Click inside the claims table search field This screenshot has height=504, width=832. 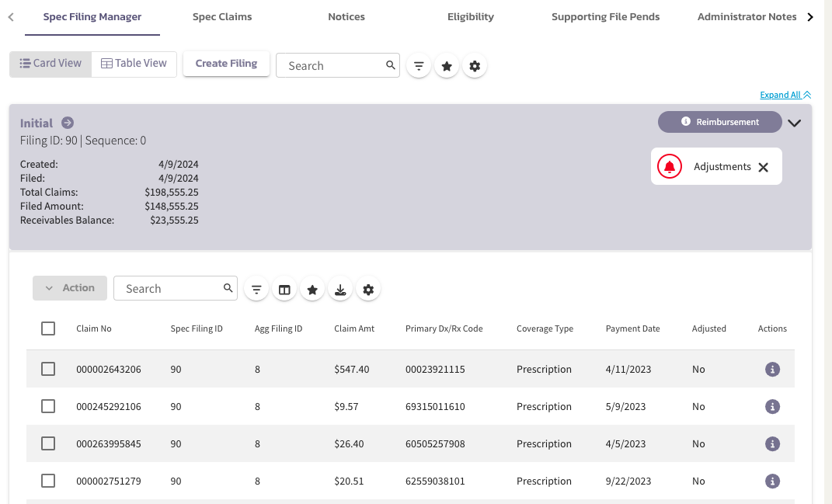click(x=167, y=288)
